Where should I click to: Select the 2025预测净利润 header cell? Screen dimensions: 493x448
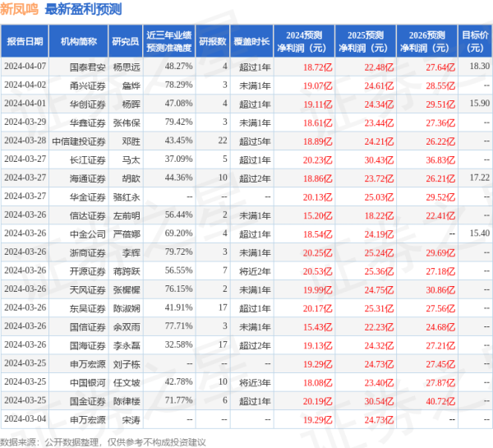pyautogui.click(x=366, y=41)
